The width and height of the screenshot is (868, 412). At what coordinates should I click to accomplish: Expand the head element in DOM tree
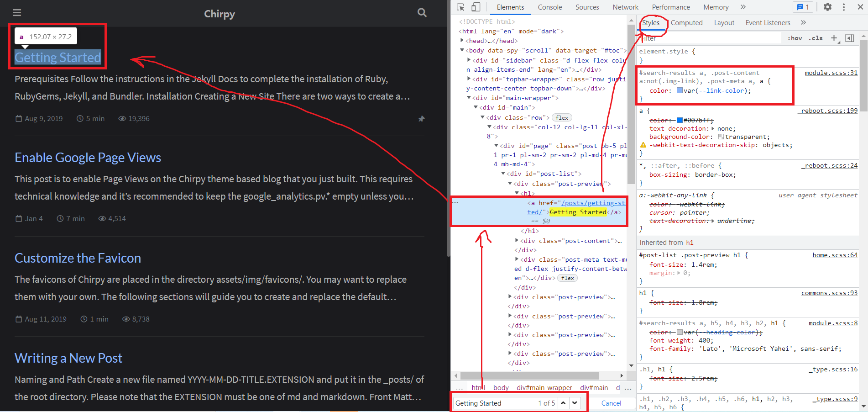tap(462, 41)
